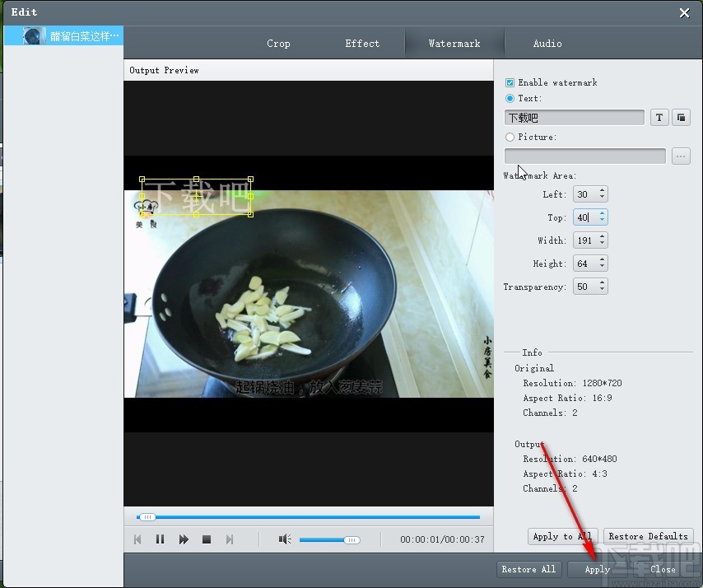
Task: Pause the video preview
Action: pos(160,539)
